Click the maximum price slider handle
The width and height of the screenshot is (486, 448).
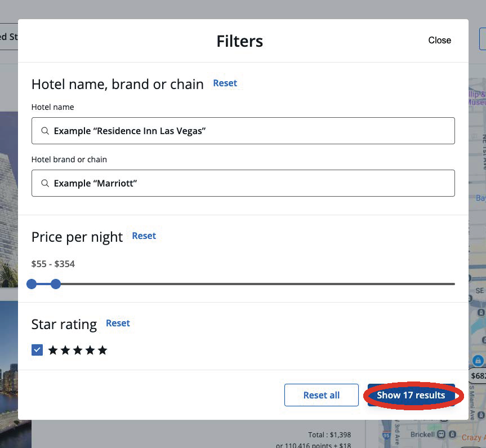[x=55, y=284]
